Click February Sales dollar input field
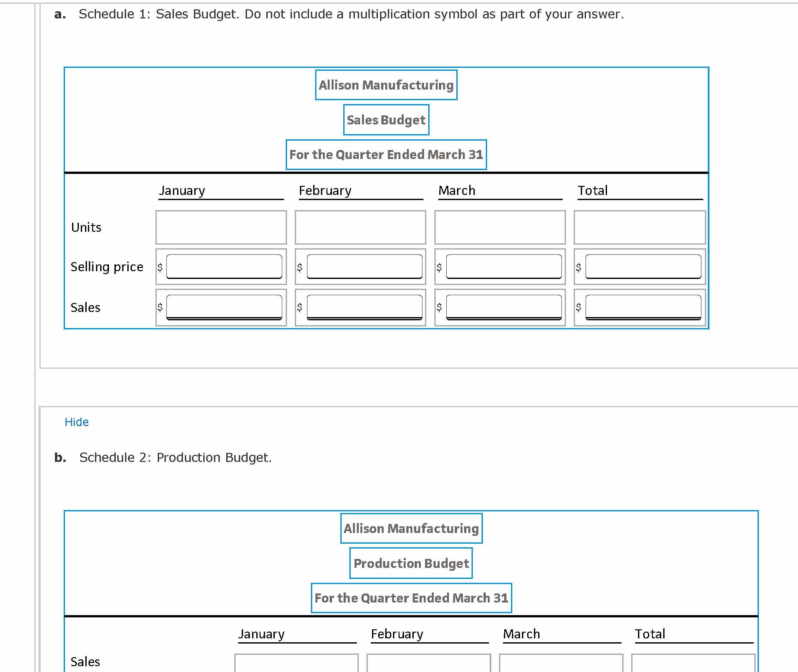 [x=364, y=307]
